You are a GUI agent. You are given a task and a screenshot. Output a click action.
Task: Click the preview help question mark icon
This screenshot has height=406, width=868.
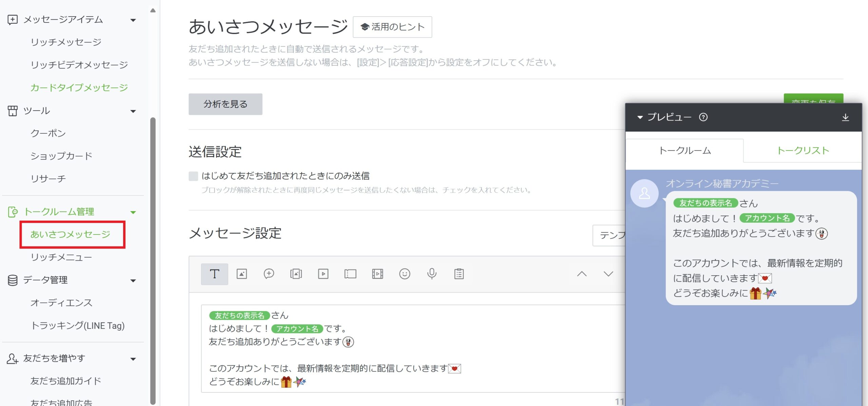(x=703, y=117)
